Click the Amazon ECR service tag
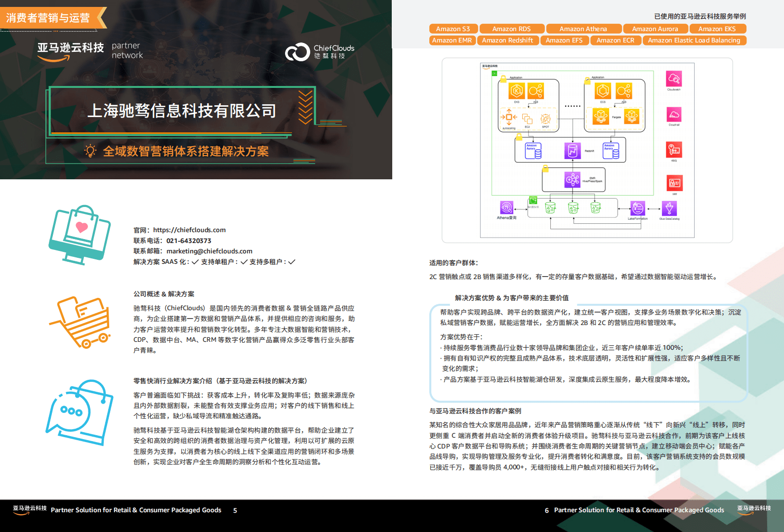Screen dimensions: 784x532 coord(616,40)
